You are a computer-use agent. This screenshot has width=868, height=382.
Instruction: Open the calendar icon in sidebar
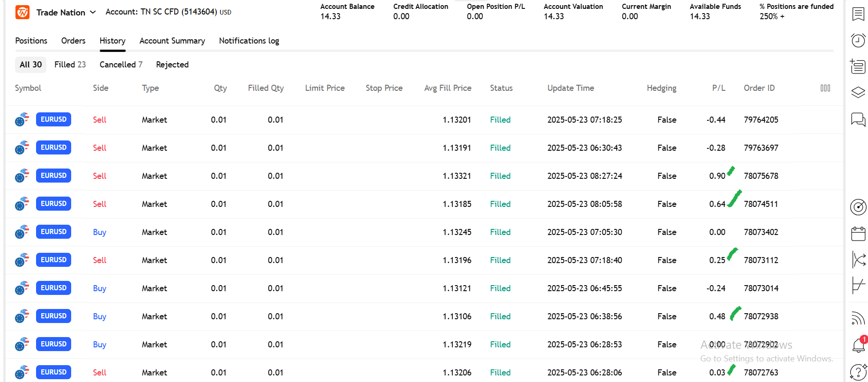click(858, 234)
